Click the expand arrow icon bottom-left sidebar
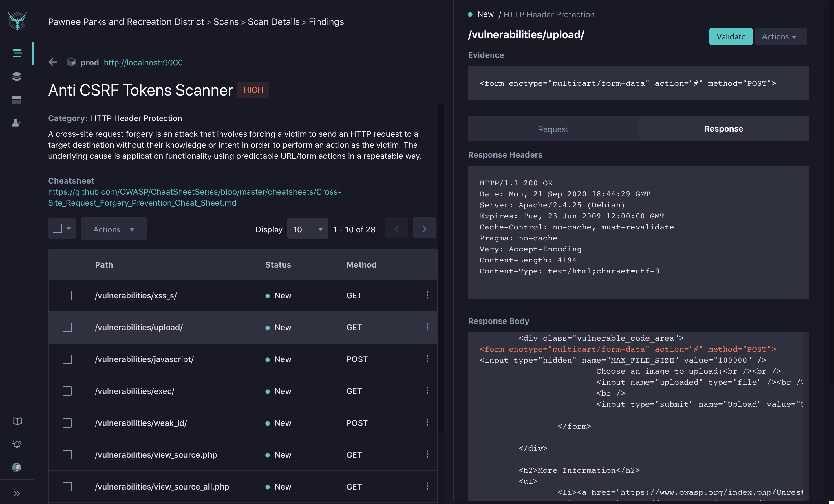834x504 pixels. (17, 493)
